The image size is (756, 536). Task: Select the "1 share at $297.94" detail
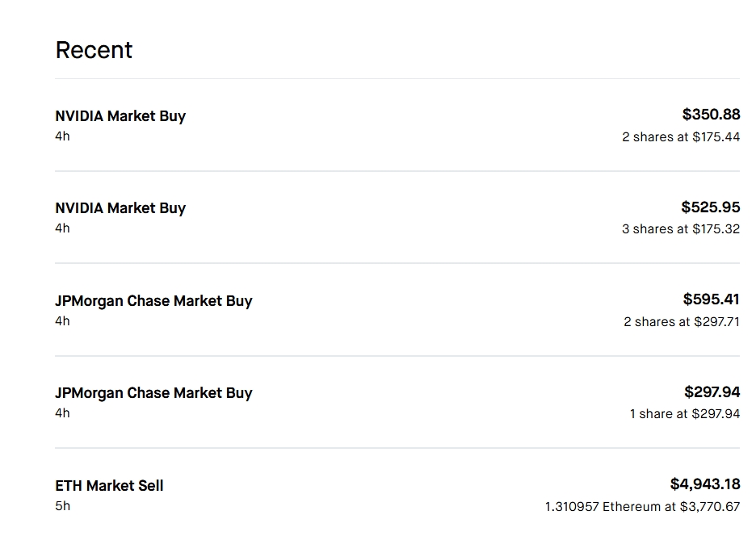click(685, 414)
